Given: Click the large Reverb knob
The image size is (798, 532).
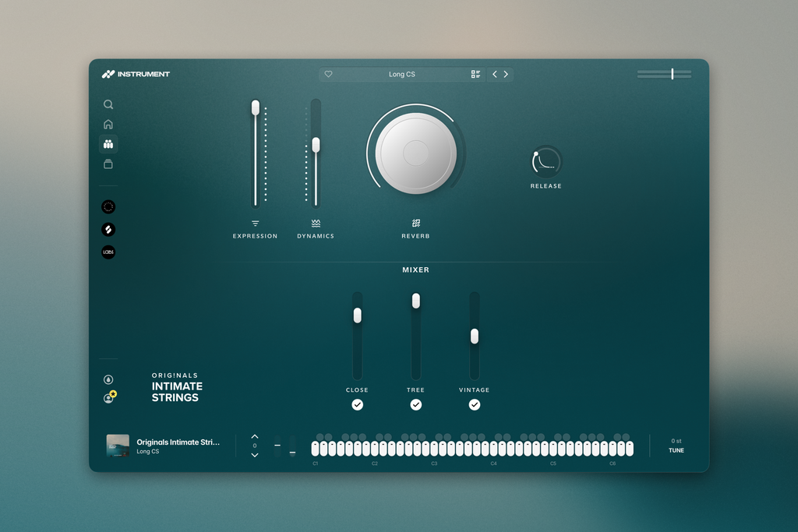Looking at the screenshot, I should [x=416, y=153].
